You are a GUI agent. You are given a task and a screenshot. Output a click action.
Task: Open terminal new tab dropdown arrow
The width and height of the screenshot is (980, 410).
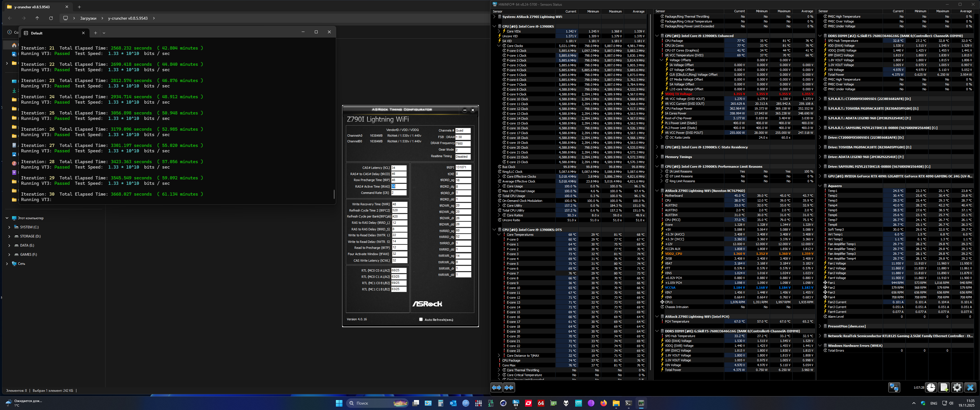104,33
